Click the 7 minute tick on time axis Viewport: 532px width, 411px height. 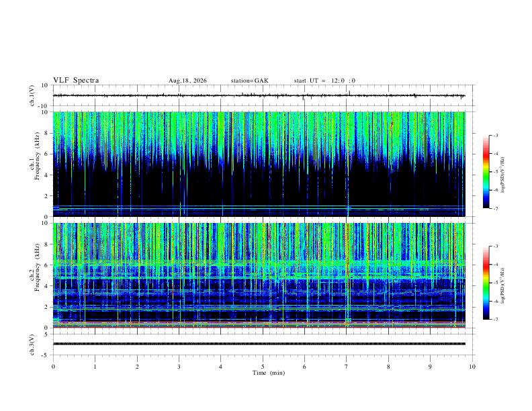347,367
